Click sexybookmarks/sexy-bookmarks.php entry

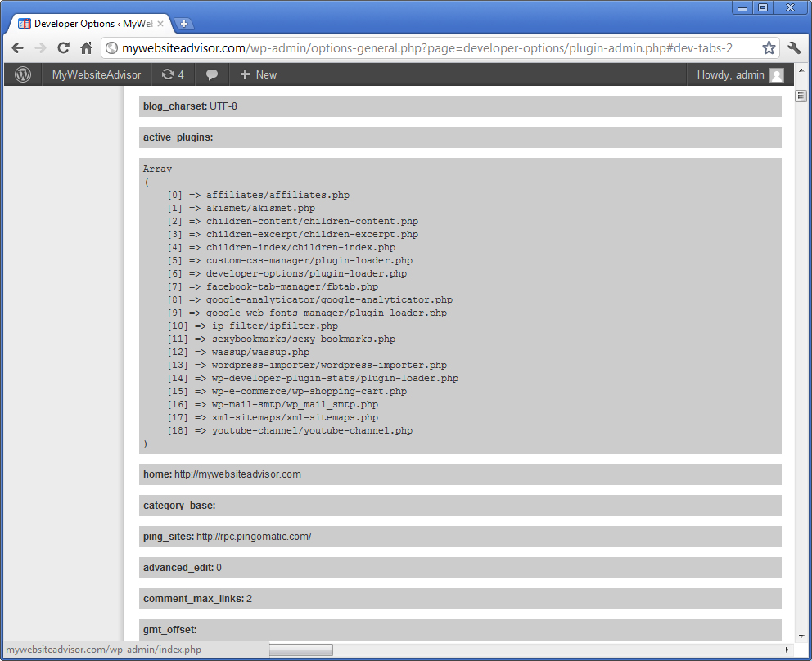click(304, 339)
